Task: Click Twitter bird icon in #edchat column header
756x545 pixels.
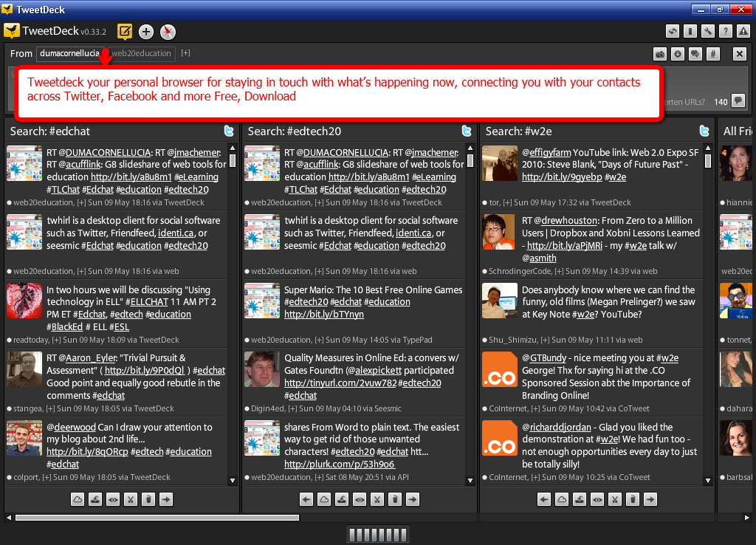Action: click(229, 131)
